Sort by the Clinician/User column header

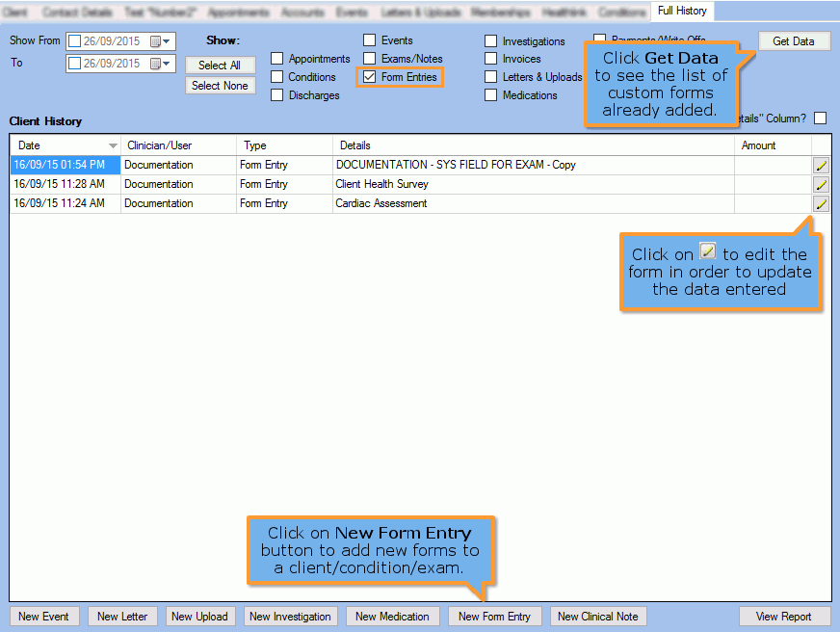(x=178, y=145)
